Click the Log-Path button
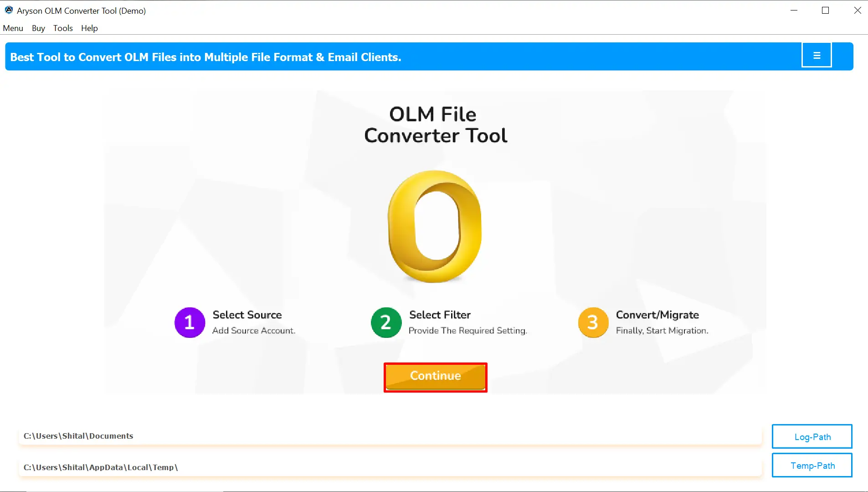 (x=812, y=436)
